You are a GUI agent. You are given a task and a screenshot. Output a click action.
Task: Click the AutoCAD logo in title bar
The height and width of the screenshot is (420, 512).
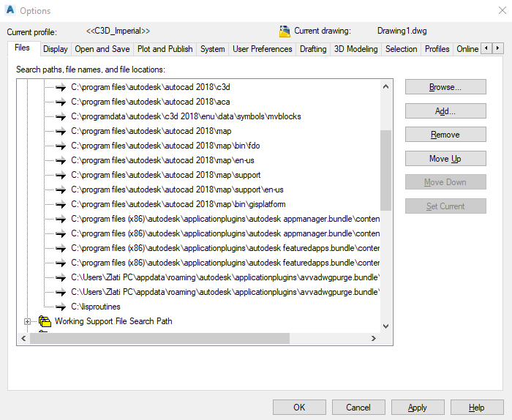click(x=10, y=10)
